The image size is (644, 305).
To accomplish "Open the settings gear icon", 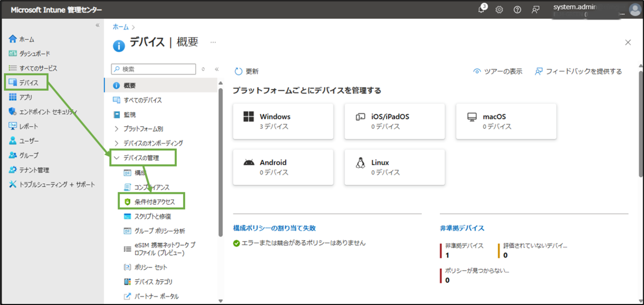I will tap(499, 10).
